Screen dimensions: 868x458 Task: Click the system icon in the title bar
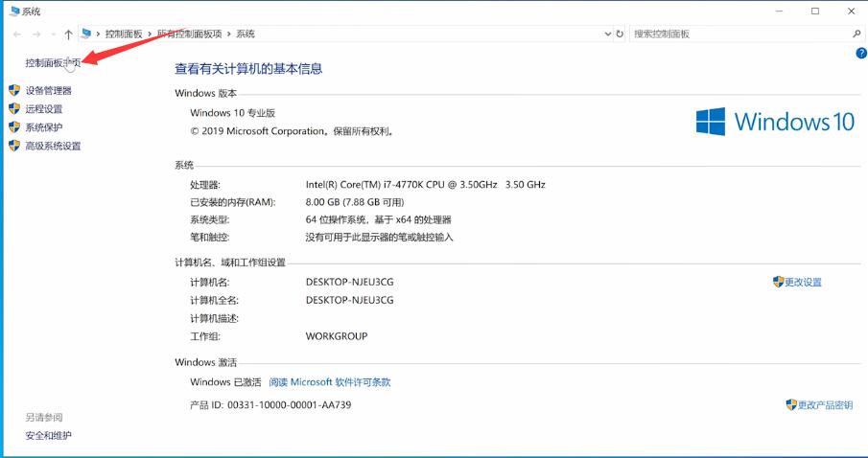tap(14, 11)
